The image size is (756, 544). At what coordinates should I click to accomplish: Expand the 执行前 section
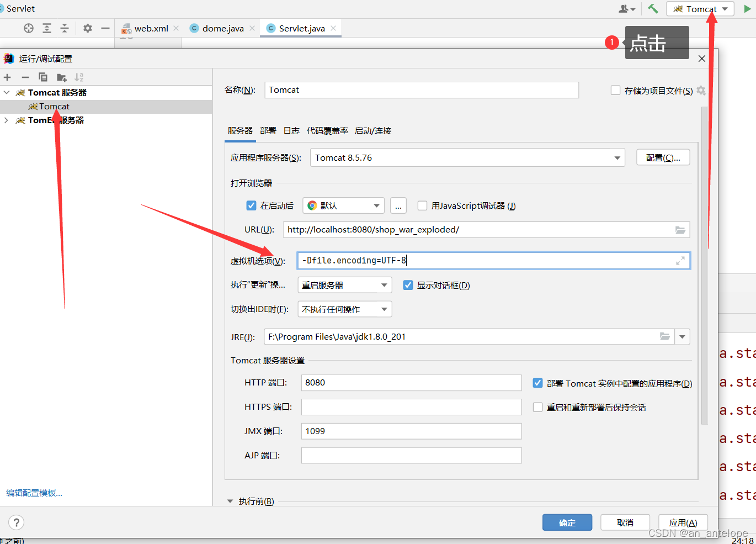click(x=230, y=501)
